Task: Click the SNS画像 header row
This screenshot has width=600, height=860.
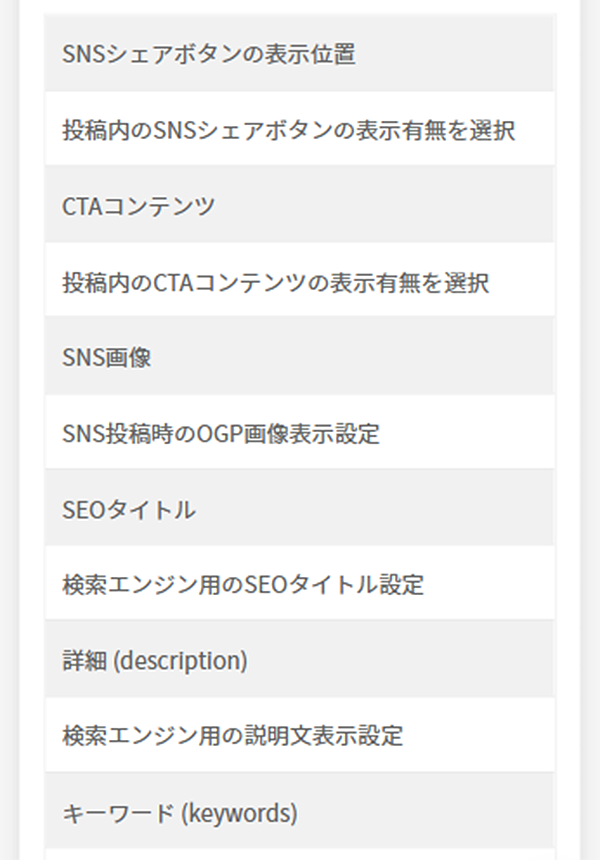Action: pyautogui.click(x=300, y=357)
